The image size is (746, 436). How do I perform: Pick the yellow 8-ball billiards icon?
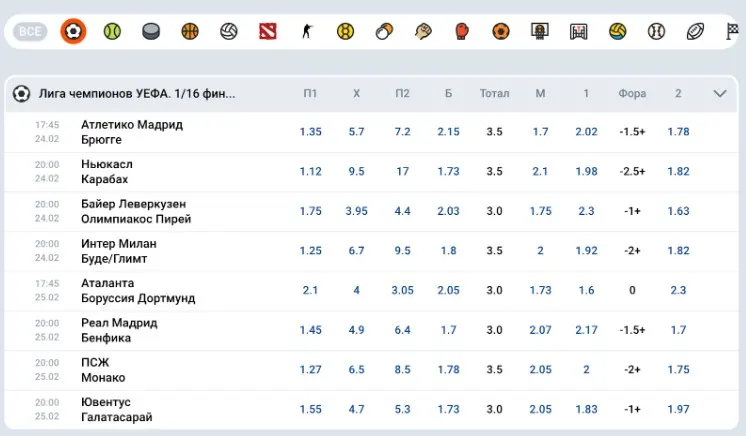(x=346, y=31)
